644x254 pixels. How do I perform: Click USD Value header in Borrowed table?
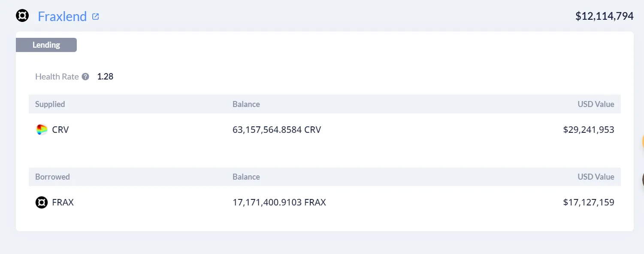596,177
